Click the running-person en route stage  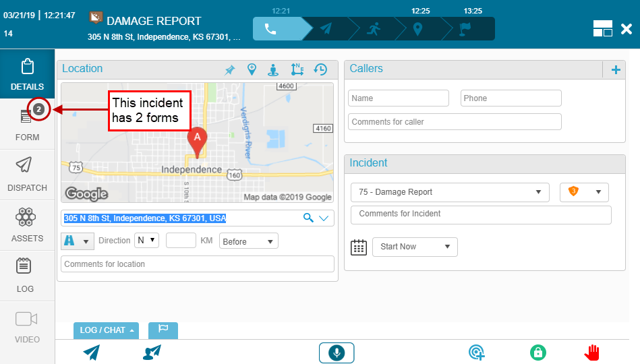point(374,28)
